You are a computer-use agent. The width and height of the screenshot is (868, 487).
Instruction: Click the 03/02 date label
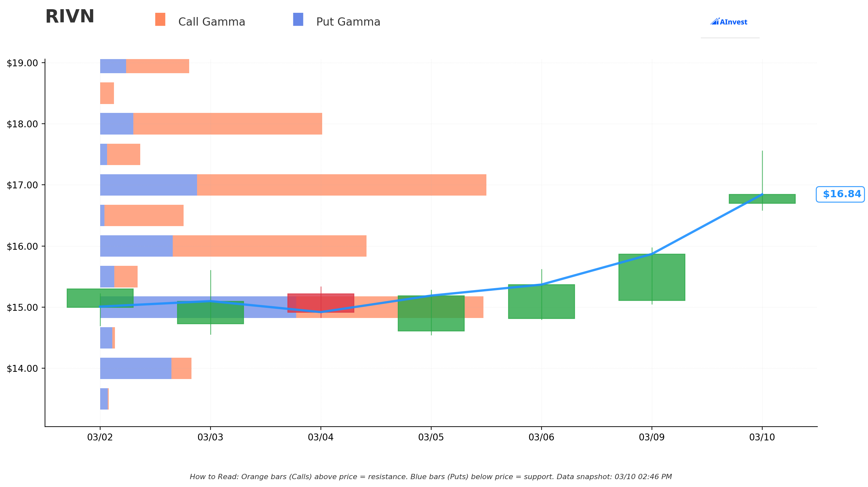100,437
